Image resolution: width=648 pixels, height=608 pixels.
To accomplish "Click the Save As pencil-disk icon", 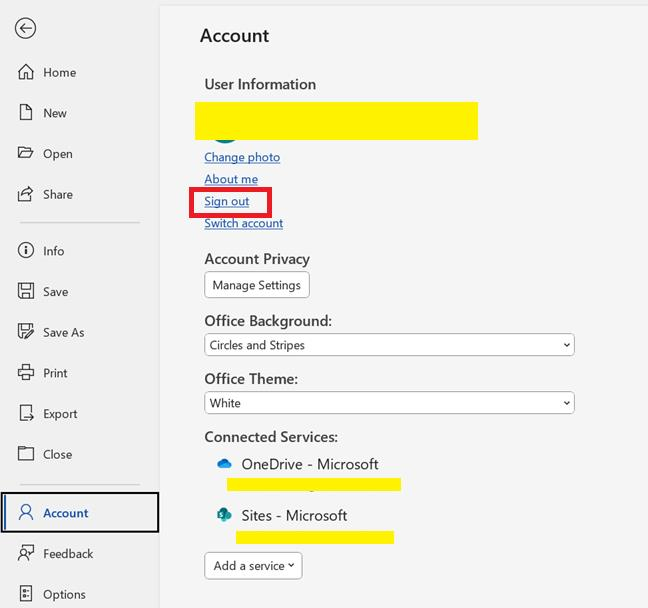I will 26,331.
